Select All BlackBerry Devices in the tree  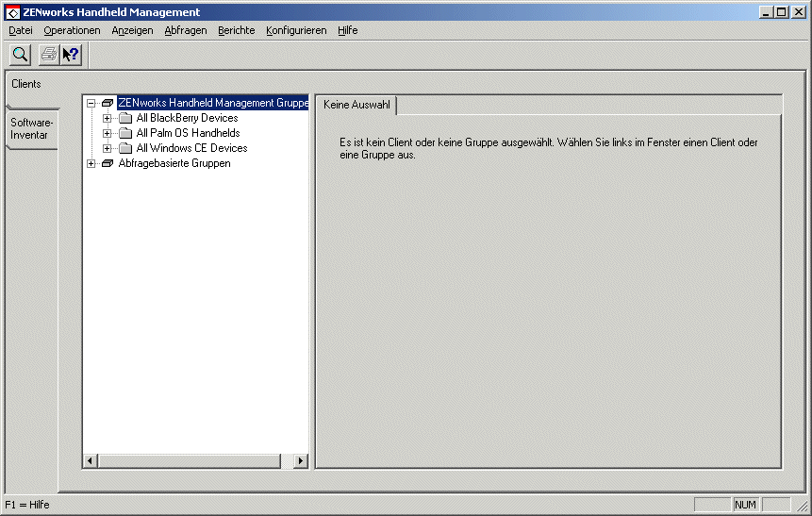tap(187, 118)
